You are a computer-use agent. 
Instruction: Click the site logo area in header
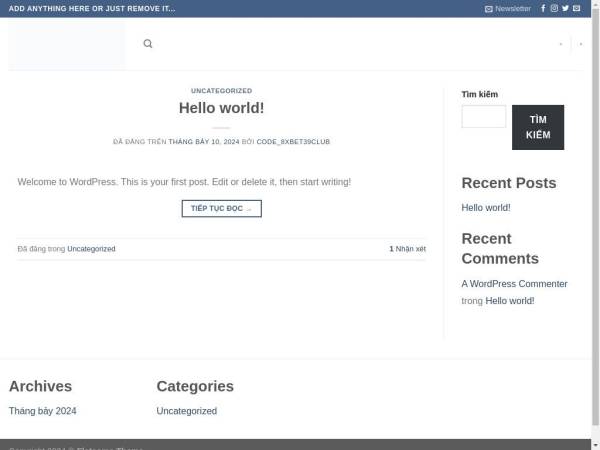pos(67,45)
